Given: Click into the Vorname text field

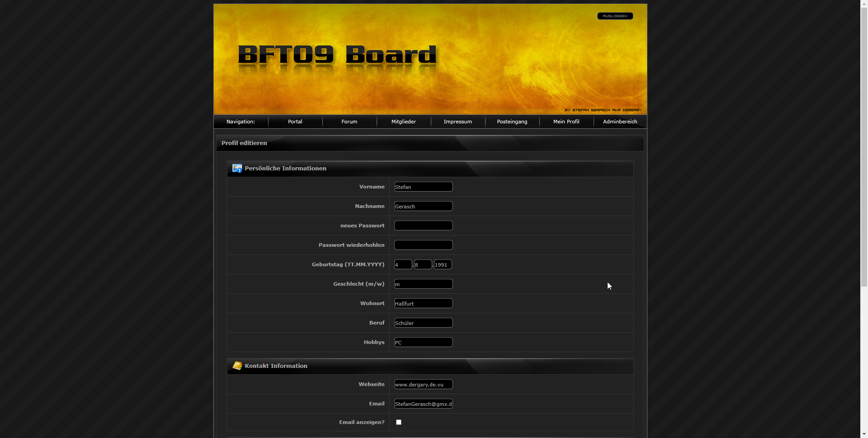Looking at the screenshot, I should click(423, 187).
